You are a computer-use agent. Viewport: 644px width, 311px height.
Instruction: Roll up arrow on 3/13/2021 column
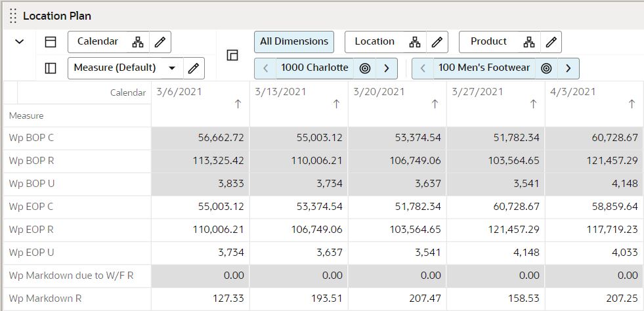(x=336, y=104)
